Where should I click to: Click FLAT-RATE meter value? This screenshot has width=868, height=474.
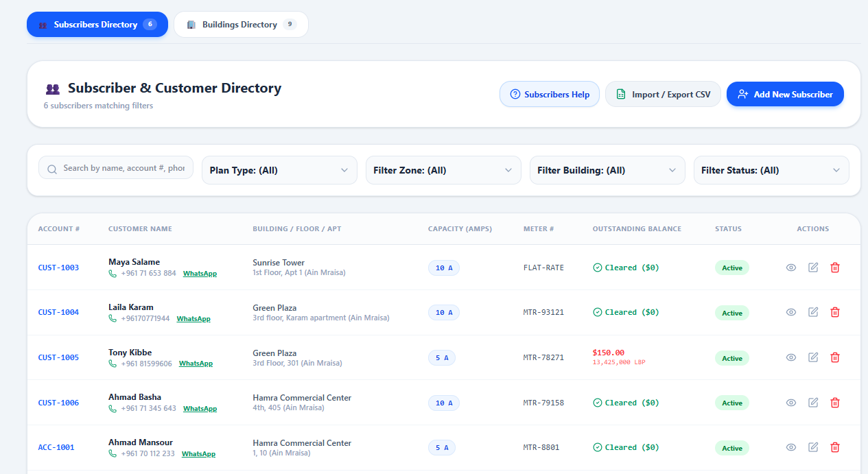point(543,268)
